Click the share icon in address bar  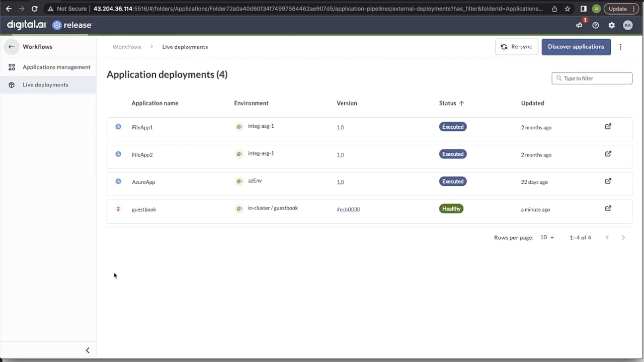(554, 9)
